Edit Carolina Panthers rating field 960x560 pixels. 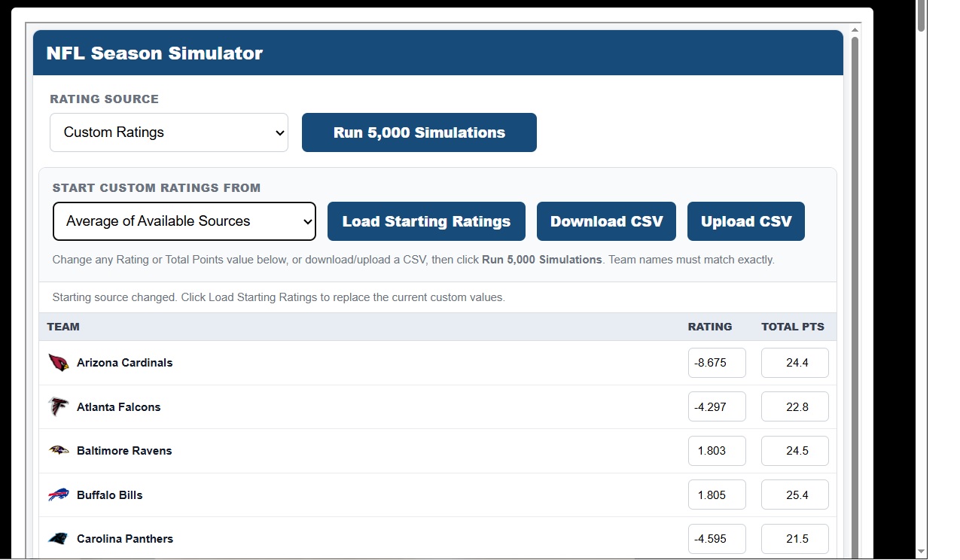[x=717, y=539]
